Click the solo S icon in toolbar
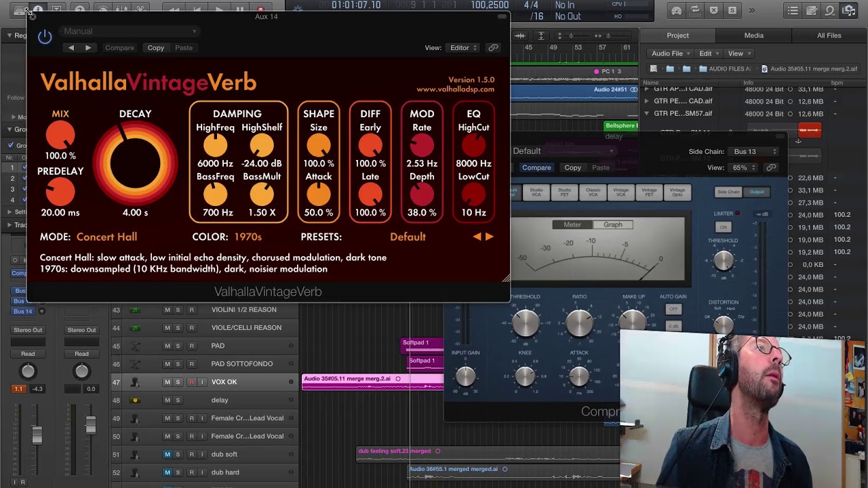The image size is (868, 488). [732, 11]
